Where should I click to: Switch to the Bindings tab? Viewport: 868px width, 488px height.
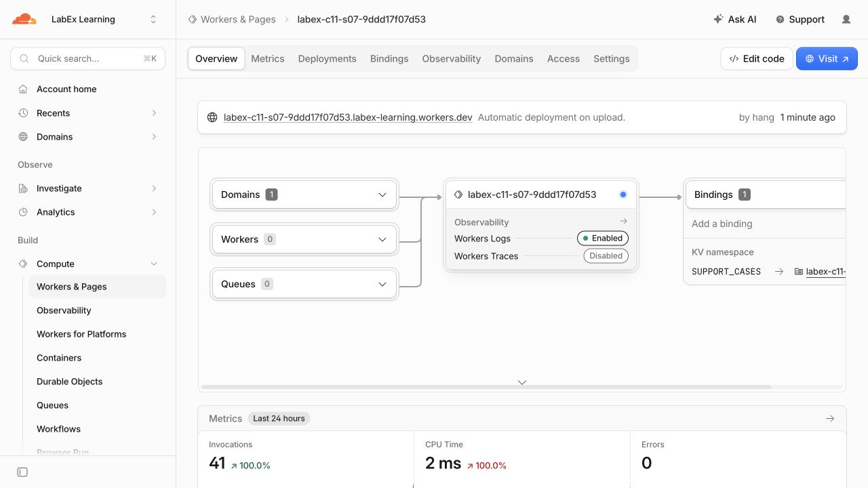click(389, 59)
